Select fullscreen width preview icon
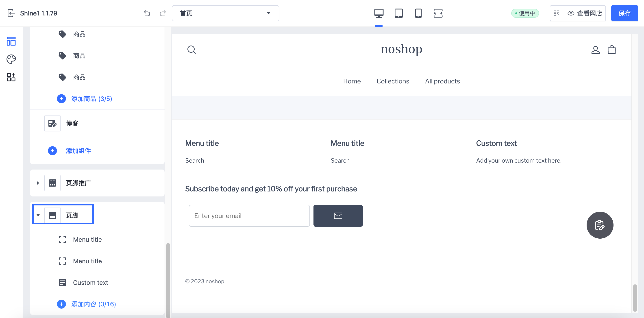The width and height of the screenshot is (644, 318). pyautogui.click(x=438, y=13)
